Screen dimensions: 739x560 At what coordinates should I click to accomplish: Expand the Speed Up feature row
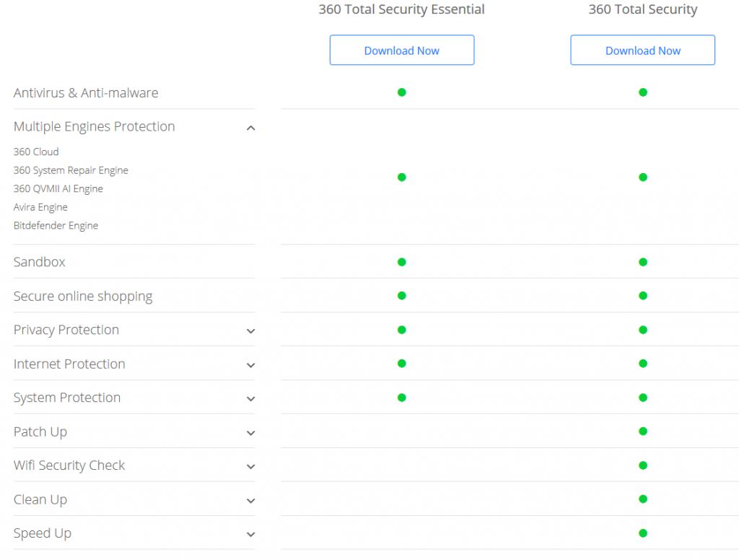click(x=250, y=535)
